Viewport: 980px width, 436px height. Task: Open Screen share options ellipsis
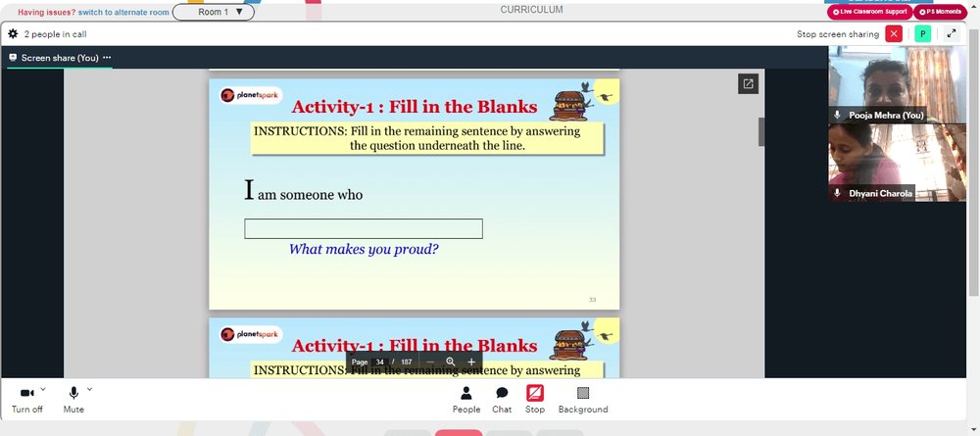coord(107,58)
